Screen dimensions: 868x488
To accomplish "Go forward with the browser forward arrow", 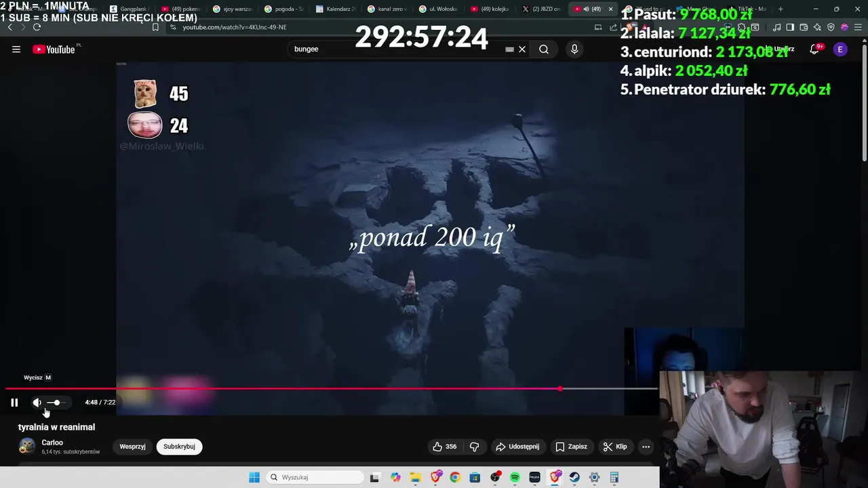I will tap(23, 27).
